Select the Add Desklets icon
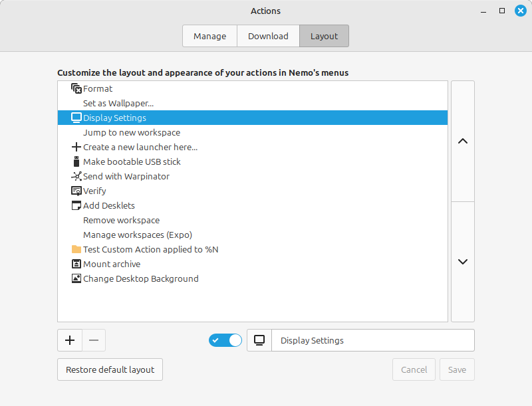This screenshot has height=406, width=532. [75, 205]
